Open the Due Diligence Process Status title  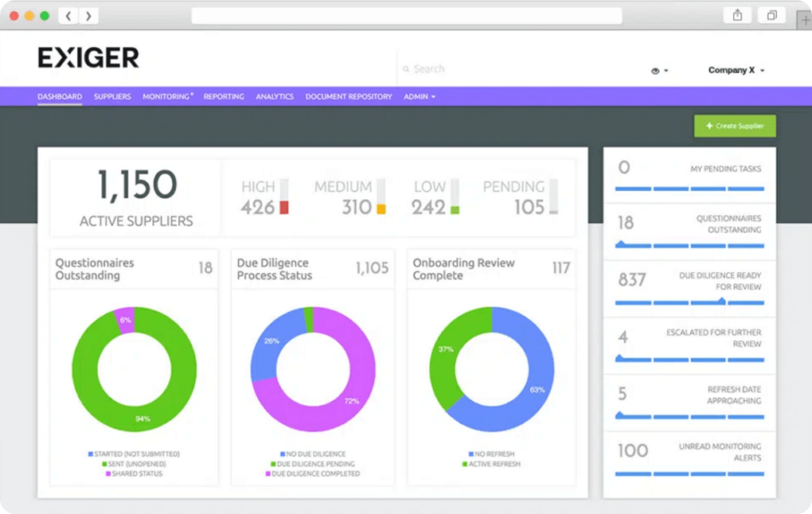coord(274,269)
